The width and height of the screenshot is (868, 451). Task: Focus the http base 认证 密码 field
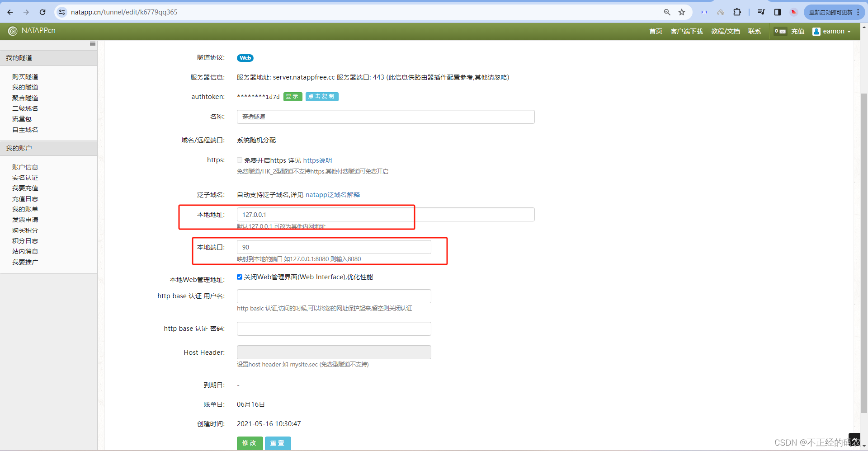pyautogui.click(x=334, y=329)
